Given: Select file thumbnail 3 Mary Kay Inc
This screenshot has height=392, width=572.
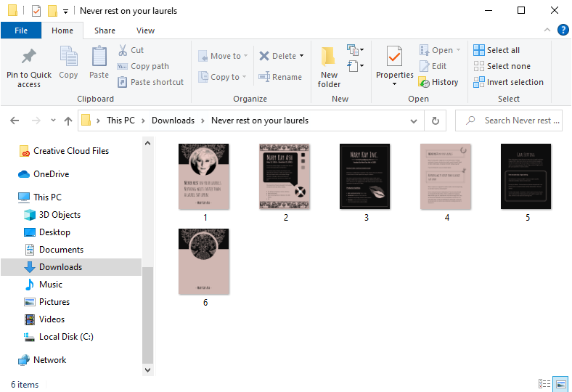Looking at the screenshot, I should (x=365, y=176).
